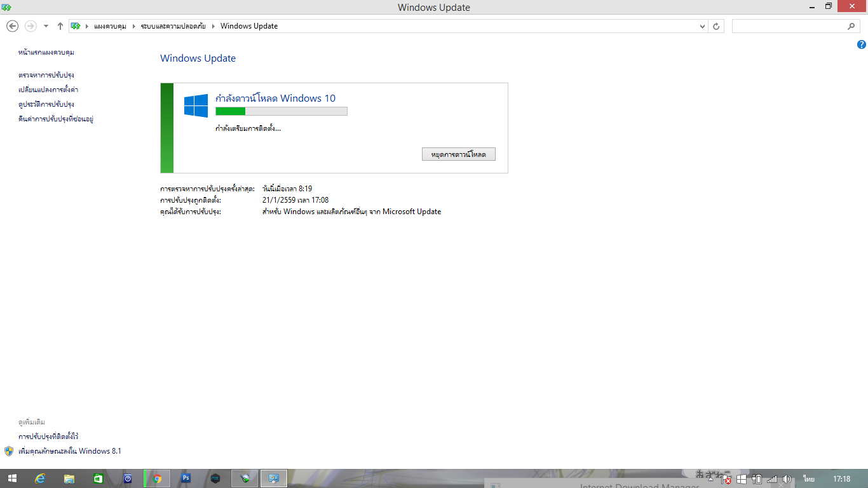Viewport: 868px width, 488px height.
Task: Go back using the Back arrow
Action: point(12,26)
